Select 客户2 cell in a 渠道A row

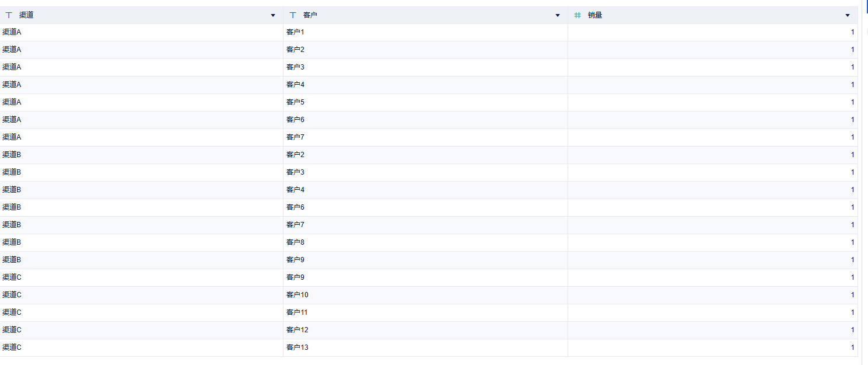click(x=425, y=50)
